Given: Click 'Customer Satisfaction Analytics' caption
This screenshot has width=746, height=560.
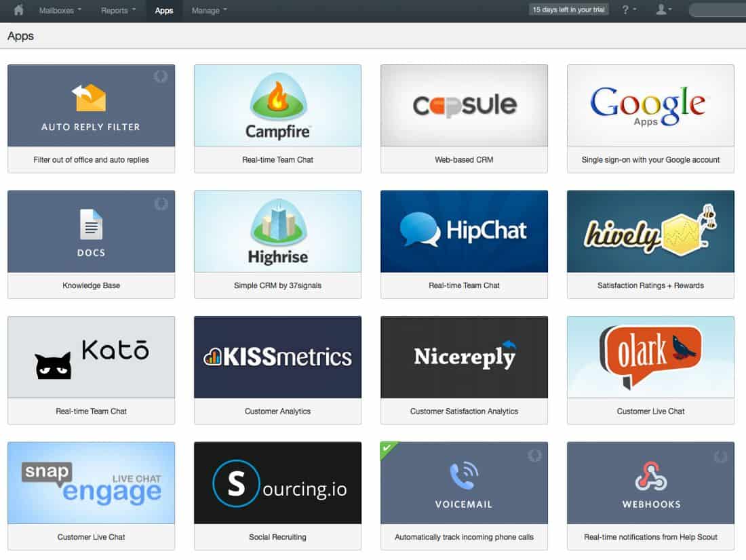Looking at the screenshot, I should [464, 411].
